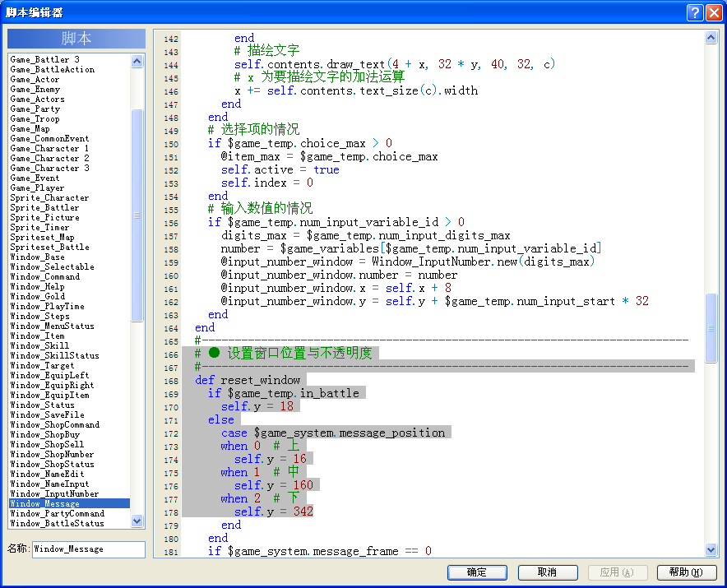
Task: Click code line 168 def reset_window
Action: [248, 380]
